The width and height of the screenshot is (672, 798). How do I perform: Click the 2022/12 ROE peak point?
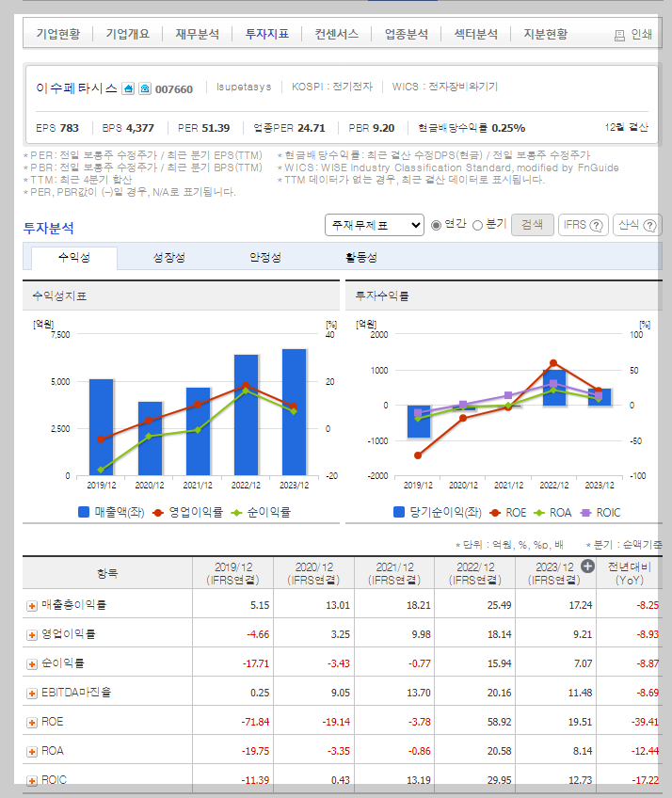click(553, 363)
